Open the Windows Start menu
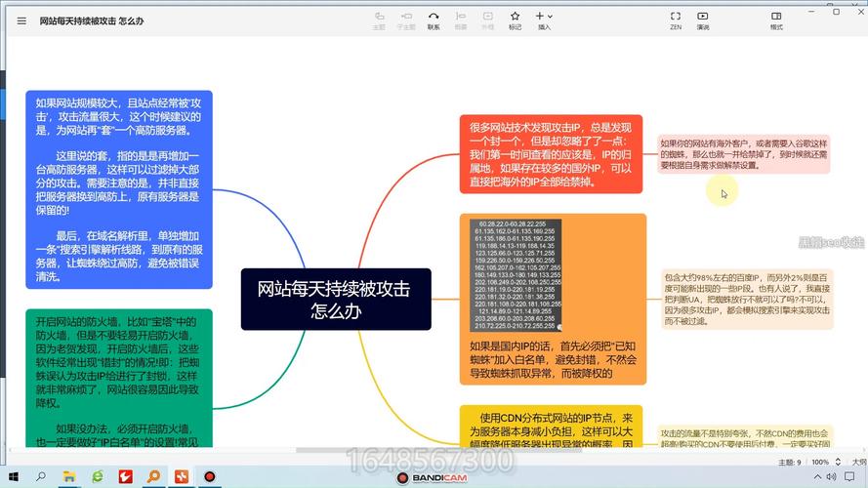Image resolution: width=868 pixels, height=488 pixels. tap(14, 476)
